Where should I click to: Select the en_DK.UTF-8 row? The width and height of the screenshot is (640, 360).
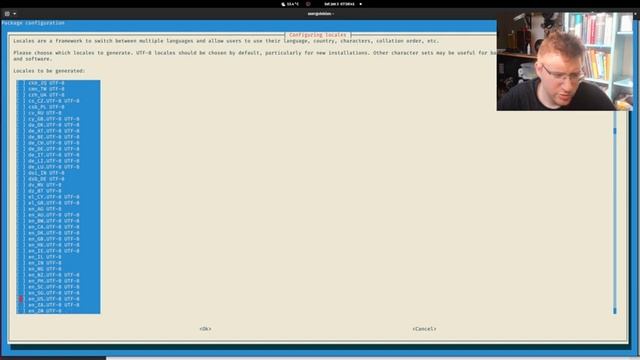click(x=58, y=233)
